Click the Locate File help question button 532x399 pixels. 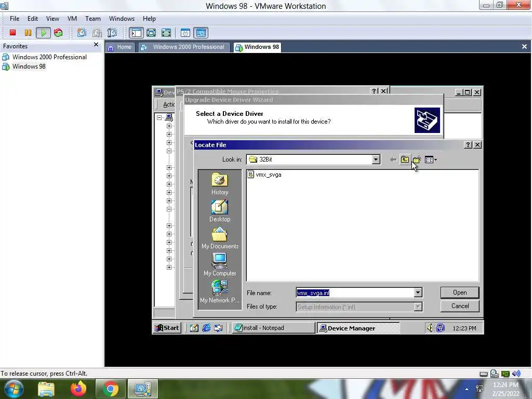pyautogui.click(x=468, y=145)
